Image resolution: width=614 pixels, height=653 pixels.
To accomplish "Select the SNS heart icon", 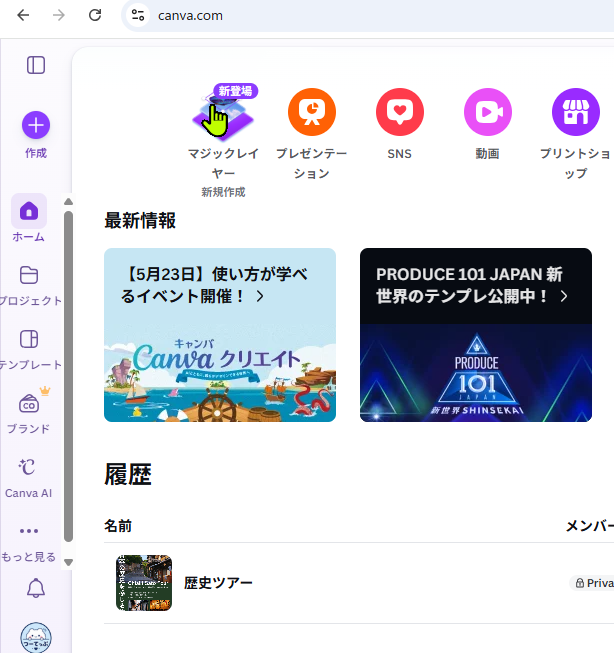I will [399, 112].
